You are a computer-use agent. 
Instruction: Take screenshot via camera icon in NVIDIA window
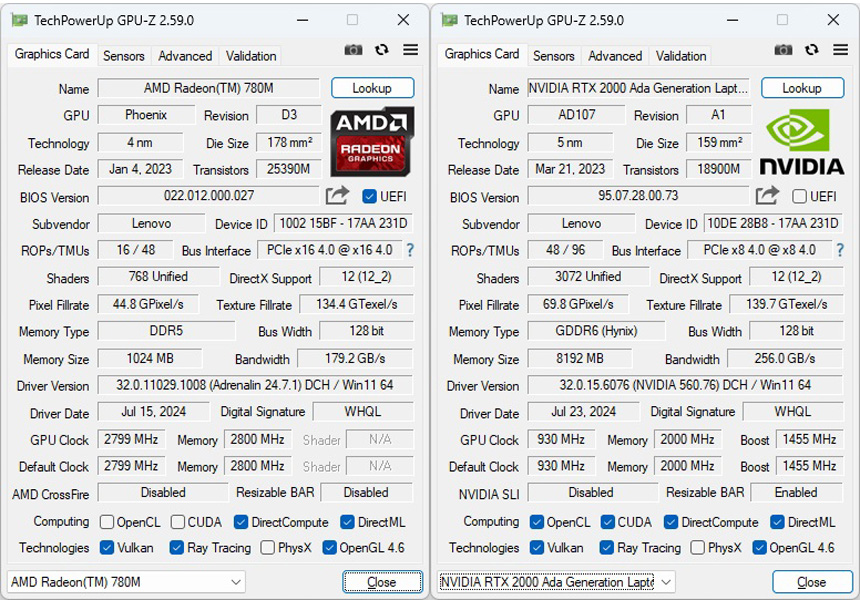pos(783,50)
